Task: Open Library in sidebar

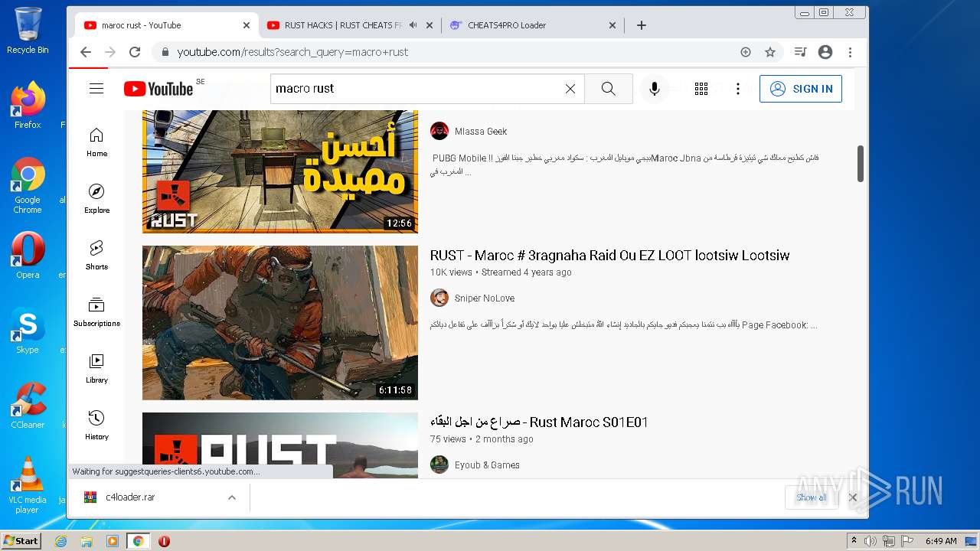Action: (96, 369)
